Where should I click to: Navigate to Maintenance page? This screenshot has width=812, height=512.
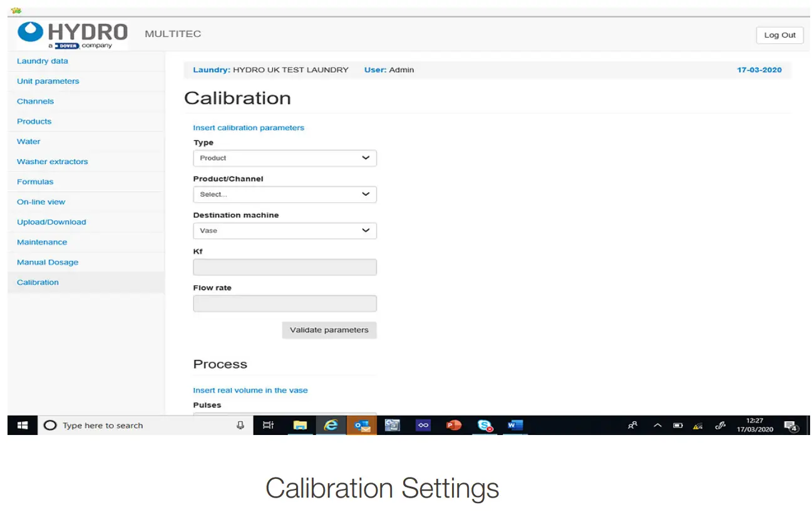tap(42, 242)
